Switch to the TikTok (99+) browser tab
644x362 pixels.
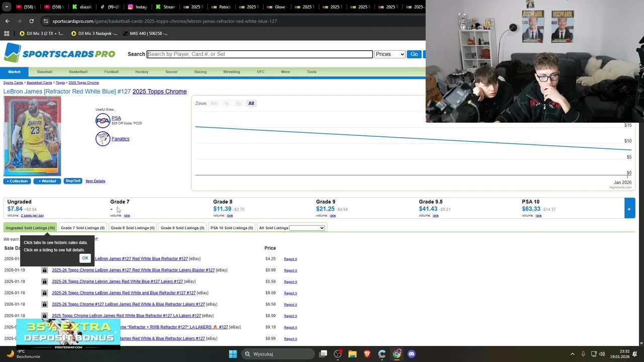[109, 7]
